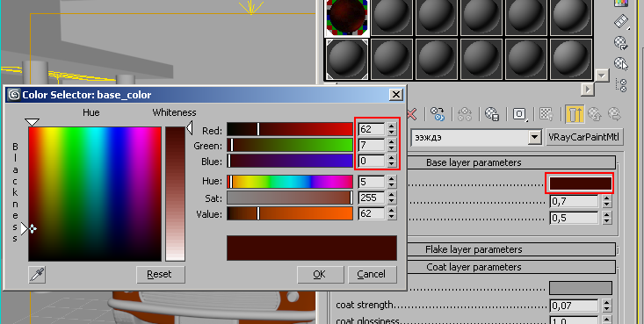Click the VRayCarPaintMtl material type button
644x324 pixels.
[583, 137]
